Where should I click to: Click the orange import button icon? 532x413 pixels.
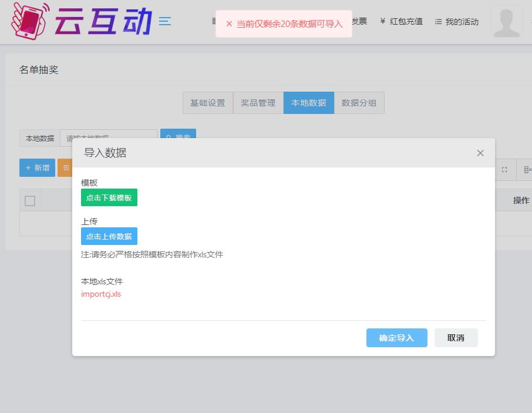click(65, 168)
